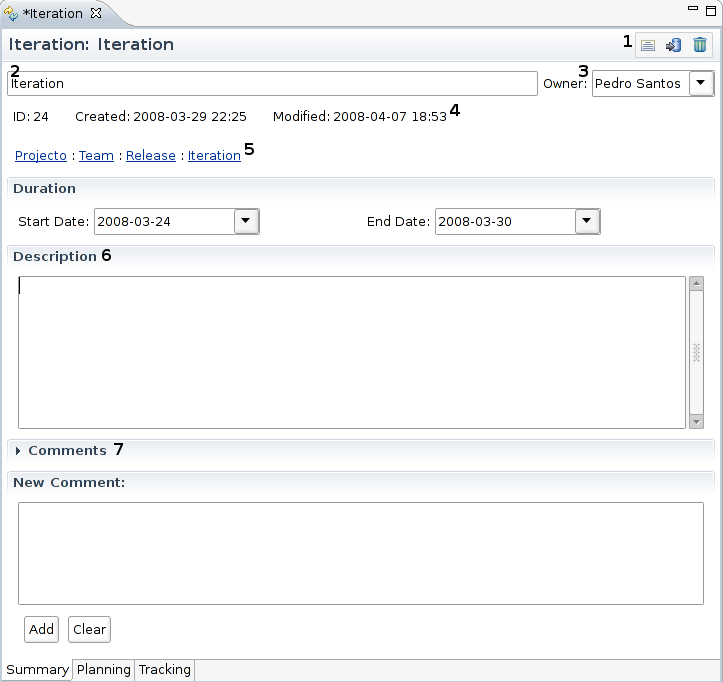Image resolution: width=723 pixels, height=682 pixels.
Task: Follow the Release breadcrumb link
Action: tap(150, 156)
